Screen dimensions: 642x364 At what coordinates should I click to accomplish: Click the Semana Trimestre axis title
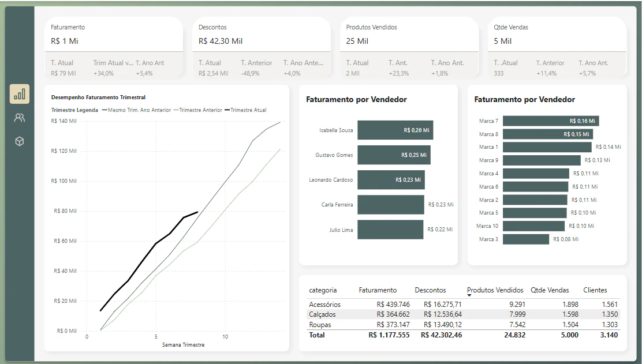183,345
